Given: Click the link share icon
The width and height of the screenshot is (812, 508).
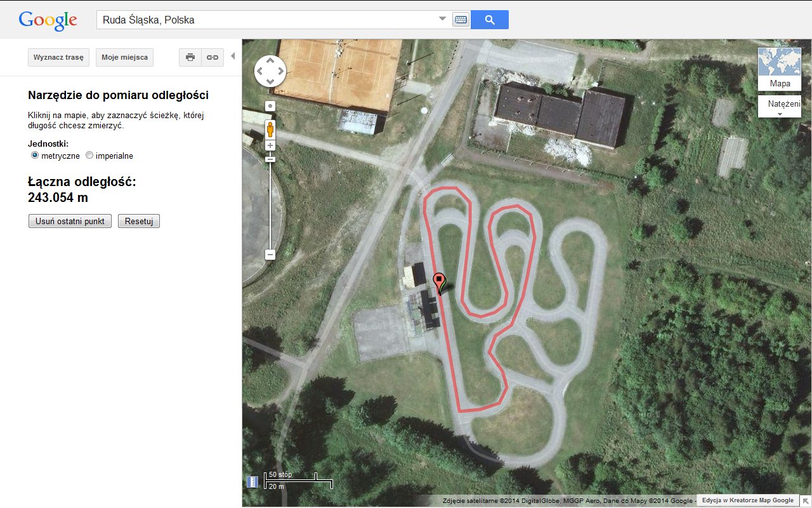Looking at the screenshot, I should coord(213,57).
